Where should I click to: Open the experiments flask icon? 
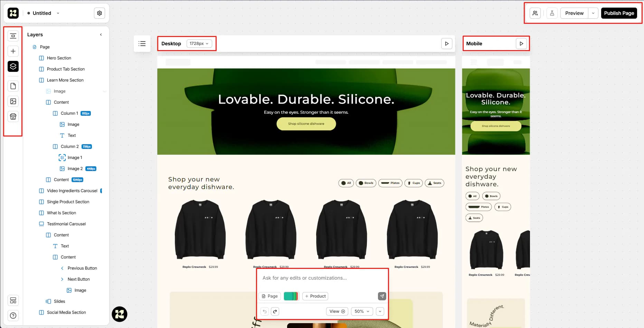click(x=552, y=13)
